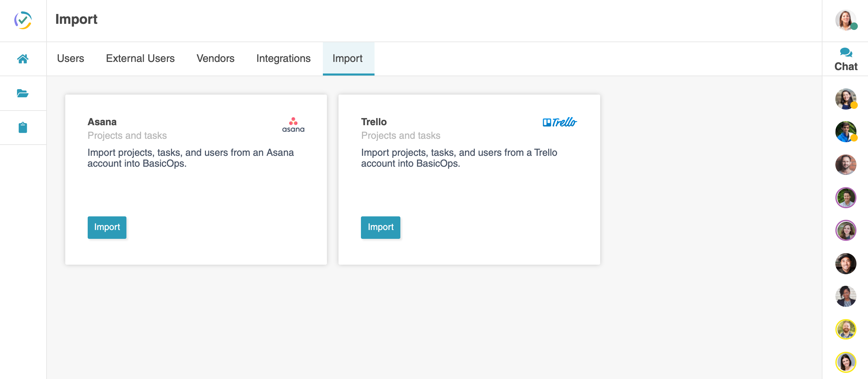The image size is (868, 379).
Task: Click the Trello logo icon
Action: pyautogui.click(x=560, y=122)
